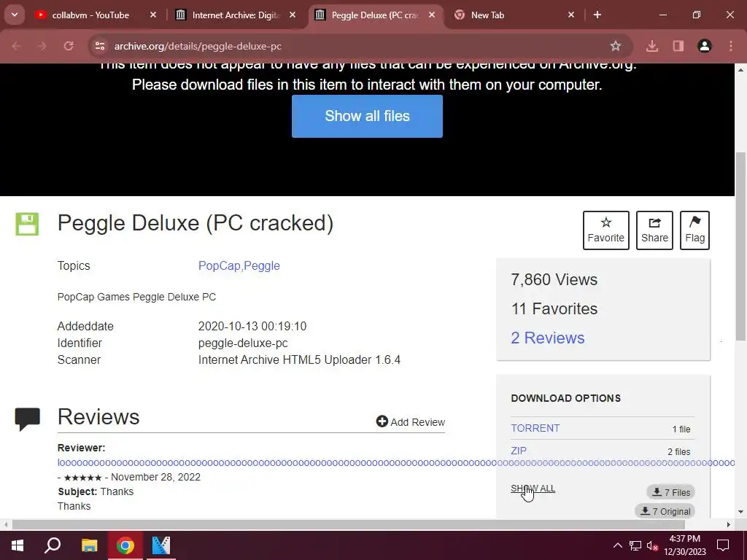The width and height of the screenshot is (747, 560).
Task: Go back to previous page
Action: [16, 46]
